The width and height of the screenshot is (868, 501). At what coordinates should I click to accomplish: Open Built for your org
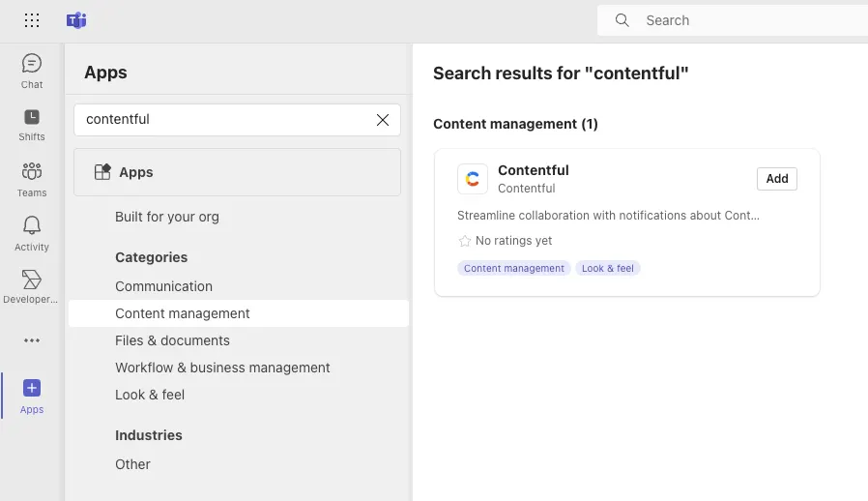pos(167,217)
